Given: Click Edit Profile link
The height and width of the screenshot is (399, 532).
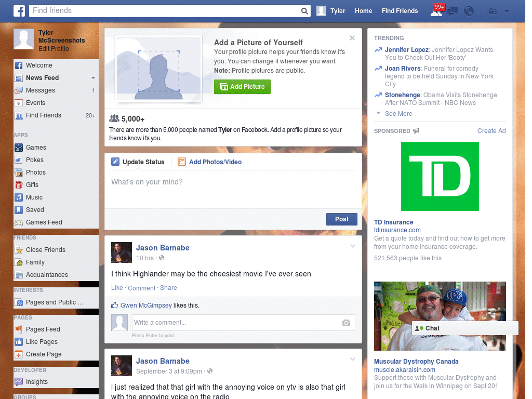Looking at the screenshot, I should pos(54,49).
